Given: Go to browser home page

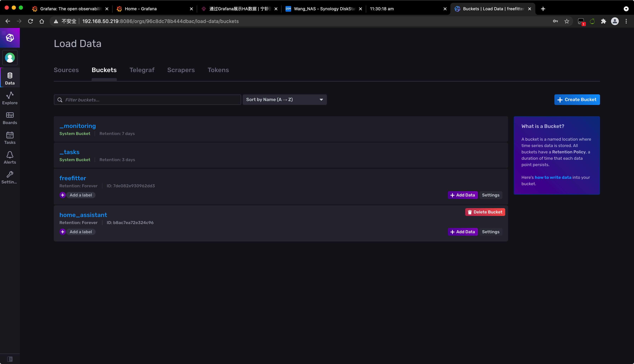Looking at the screenshot, I should coord(42,21).
